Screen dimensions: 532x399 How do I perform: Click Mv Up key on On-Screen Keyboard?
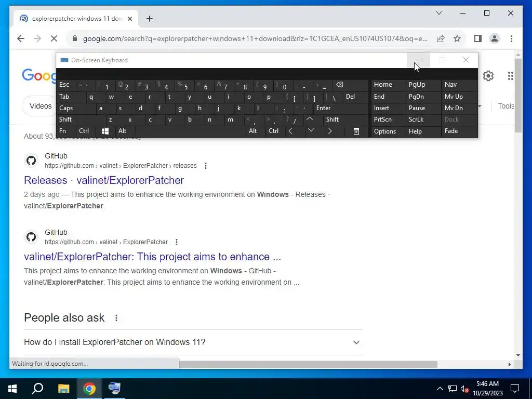[x=459, y=97]
